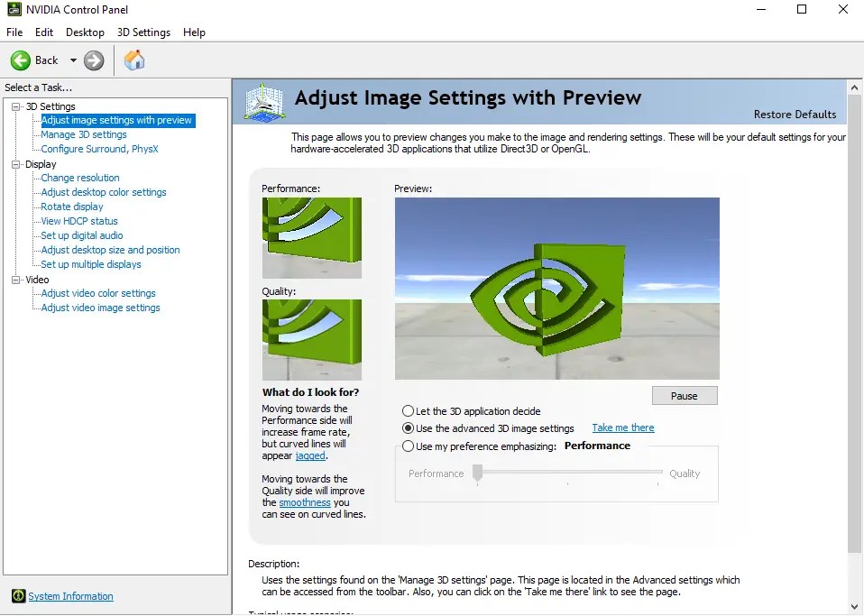This screenshot has width=864, height=616.
Task: Select Let the 3D application decide
Action: (x=408, y=411)
